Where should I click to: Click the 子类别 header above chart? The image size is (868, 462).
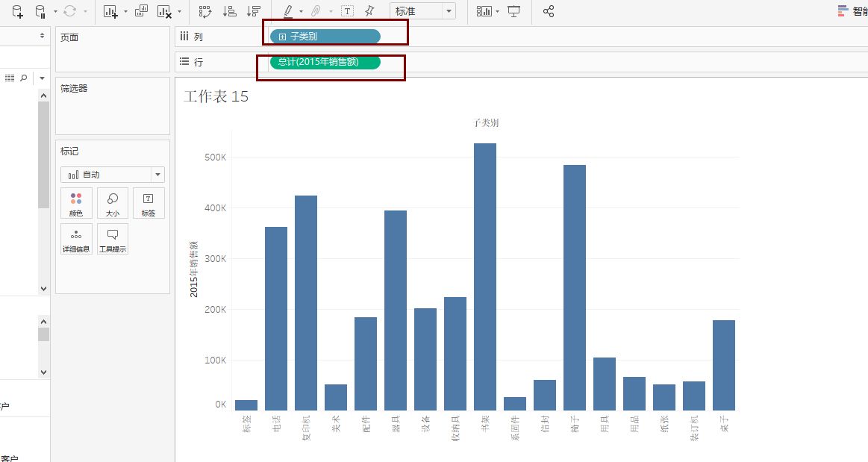tap(486, 123)
